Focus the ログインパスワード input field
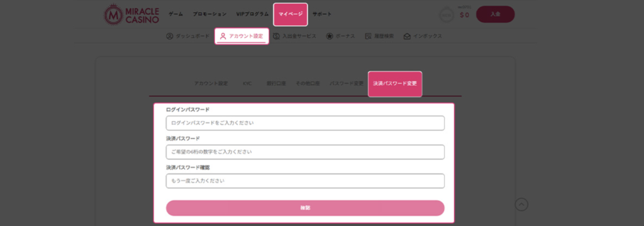The width and height of the screenshot is (644, 226). [x=305, y=123]
